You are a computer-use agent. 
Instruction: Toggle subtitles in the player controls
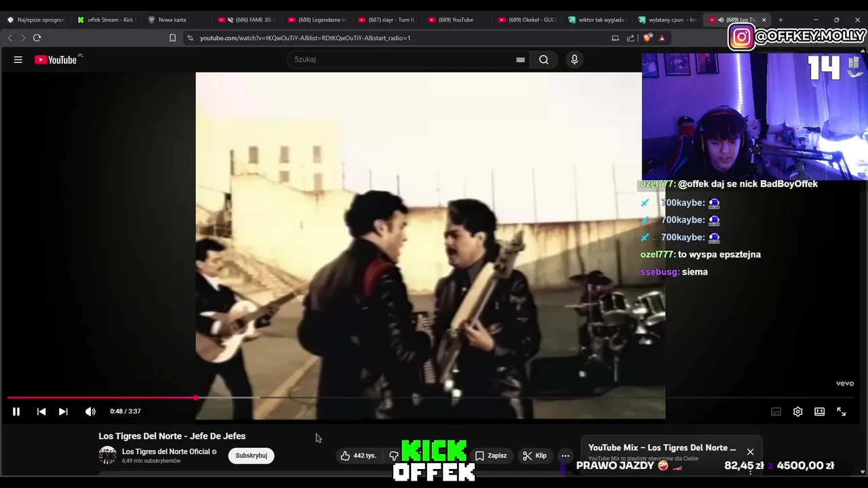point(776,411)
